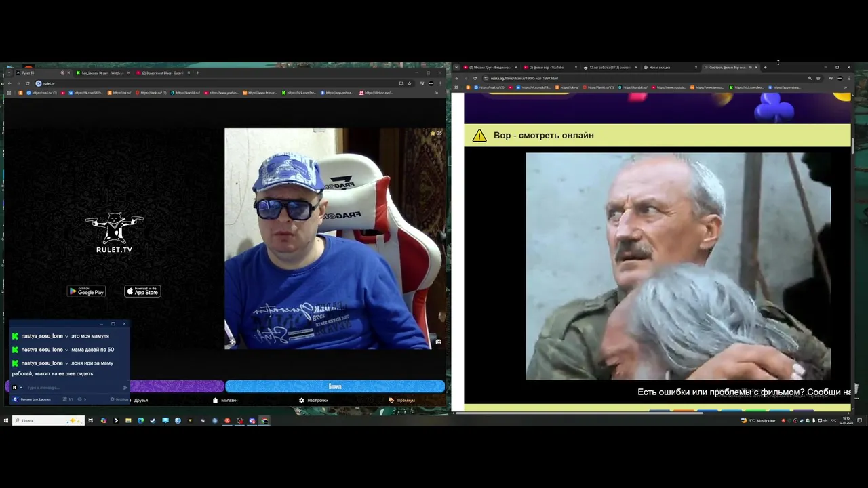868x488 pixels.
Task: Click the Вор film video player
Action: [x=678, y=266]
